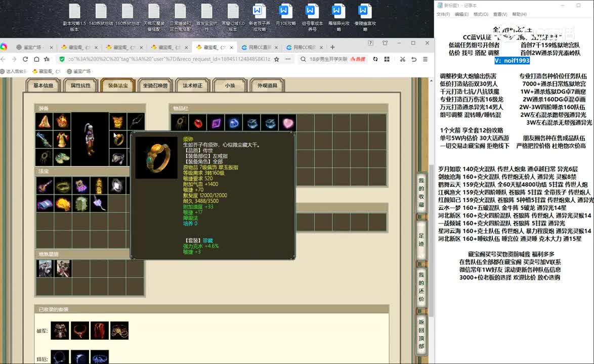Switch to 基本信息 tab

pyautogui.click(x=43, y=85)
